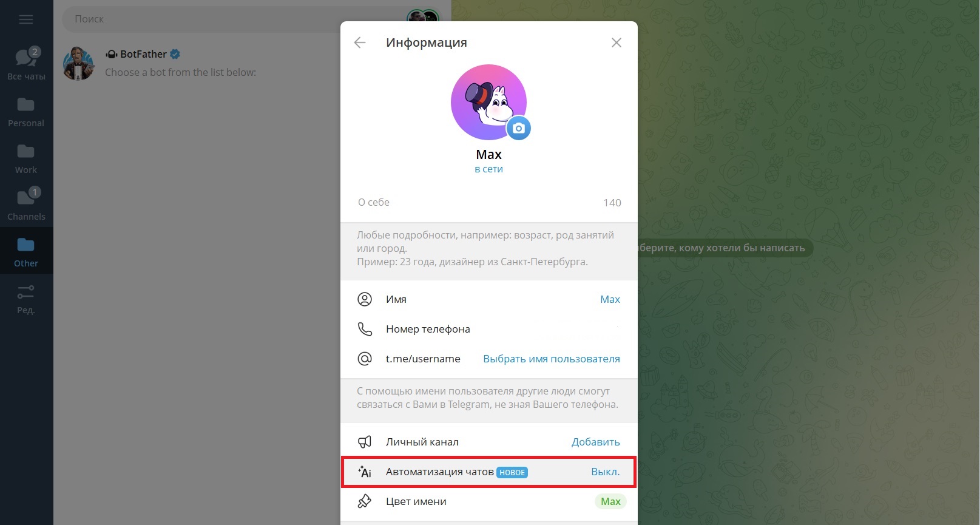
Task: Click the AI sparkle icon
Action: click(365, 472)
